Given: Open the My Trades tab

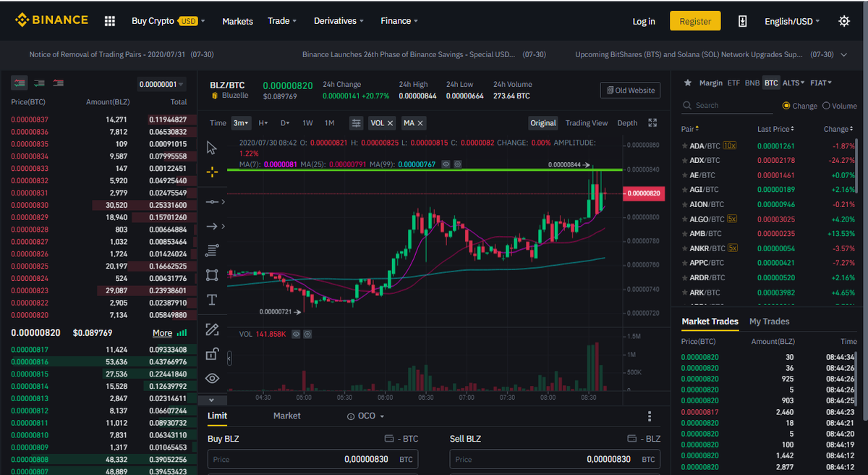Looking at the screenshot, I should (x=770, y=321).
